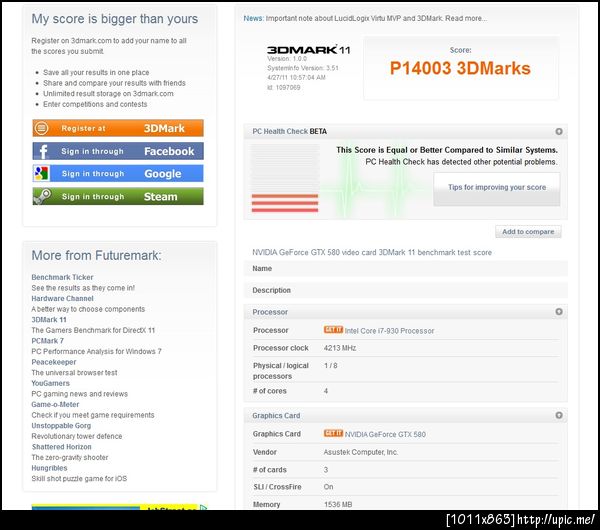The height and width of the screenshot is (530, 600).
Task: Click the PC Health Check bar graph thumbnail
Action: [285, 178]
